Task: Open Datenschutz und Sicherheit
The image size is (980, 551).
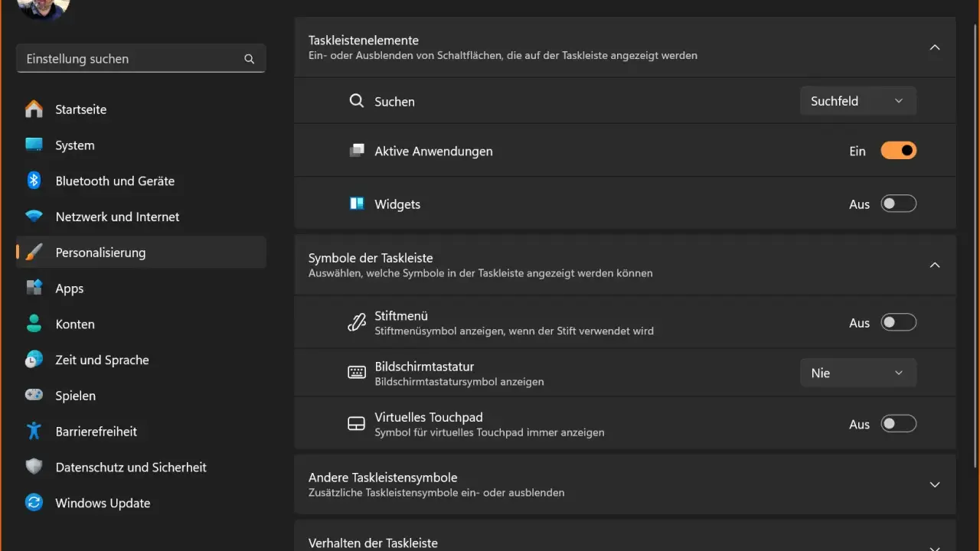Action: [x=141, y=467]
